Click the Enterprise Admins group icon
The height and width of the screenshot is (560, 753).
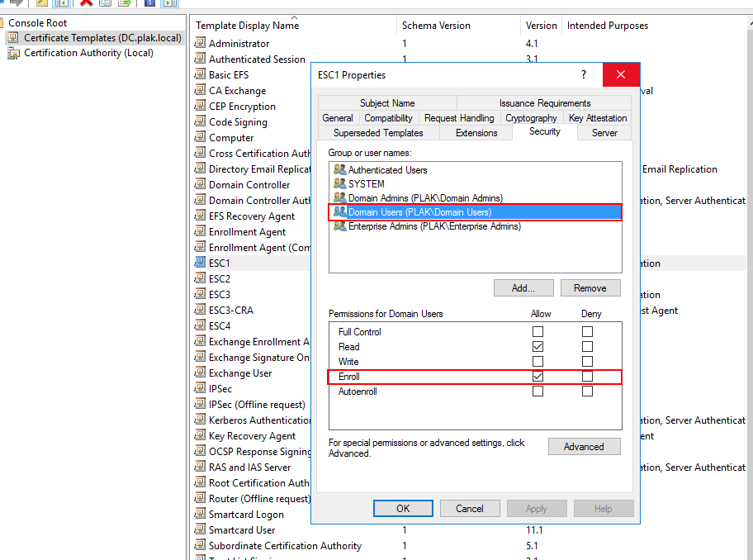coord(339,226)
